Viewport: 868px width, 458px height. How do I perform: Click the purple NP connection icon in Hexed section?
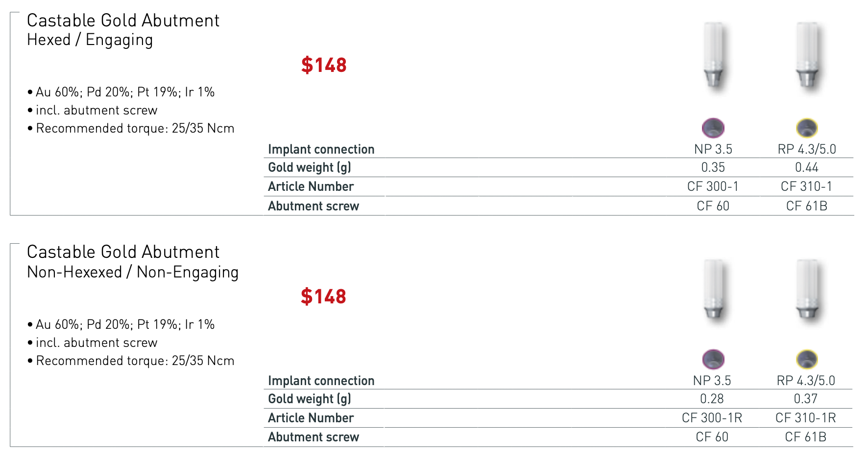[x=713, y=128]
